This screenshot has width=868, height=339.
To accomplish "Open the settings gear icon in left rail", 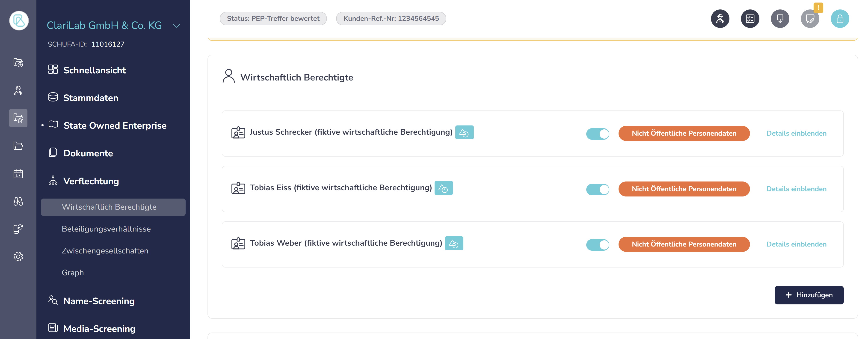I will point(18,256).
